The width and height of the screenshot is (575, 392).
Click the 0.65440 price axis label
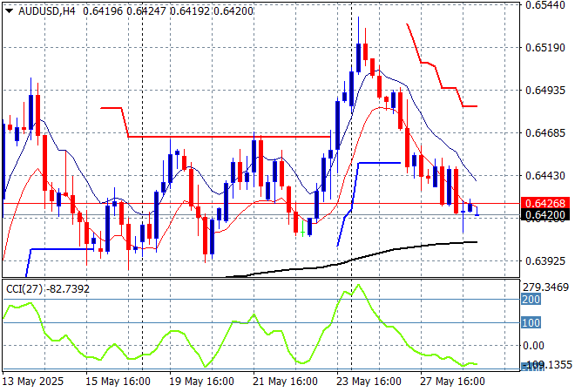545,5
